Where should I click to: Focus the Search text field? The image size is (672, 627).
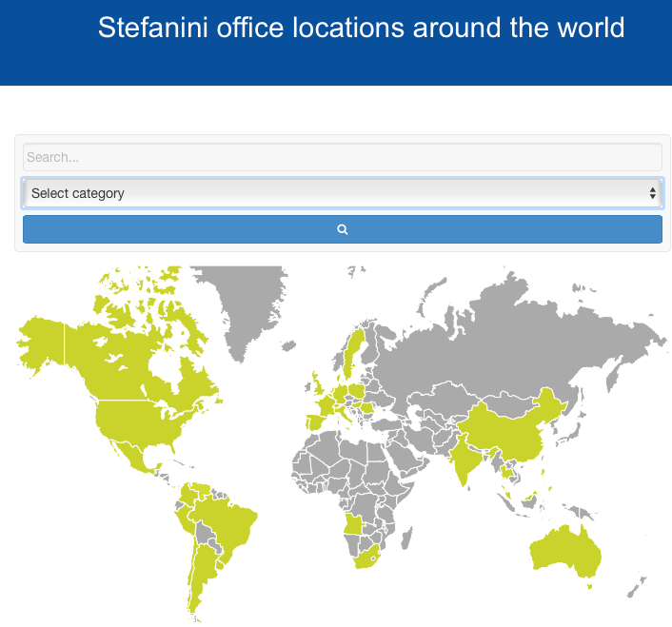pyautogui.click(x=342, y=157)
